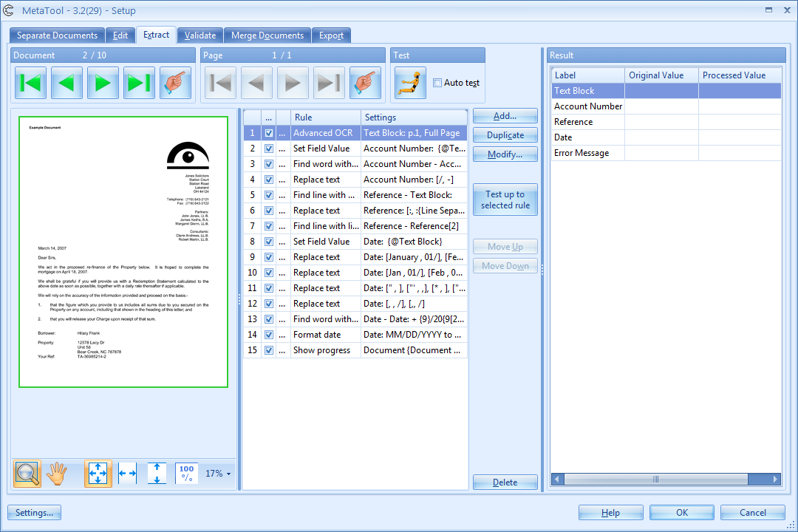Screen dimensions: 798x532
Task: Fit page to width
Action: [x=127, y=474]
